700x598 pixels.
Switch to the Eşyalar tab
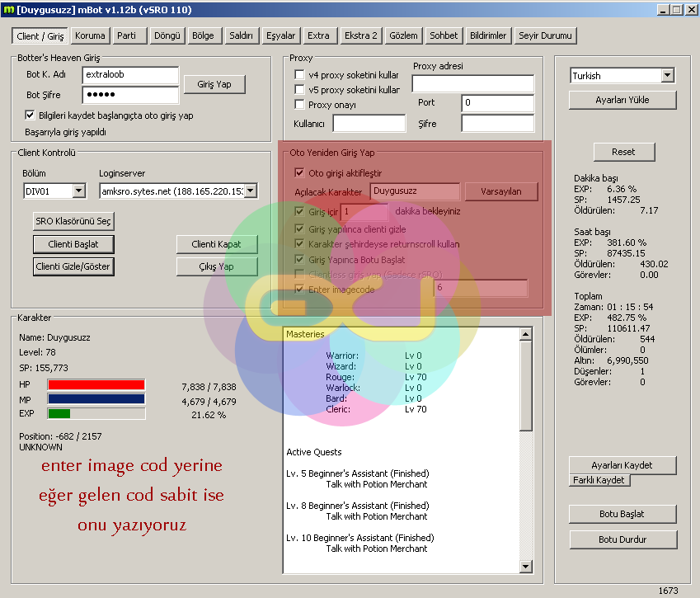tap(281, 35)
